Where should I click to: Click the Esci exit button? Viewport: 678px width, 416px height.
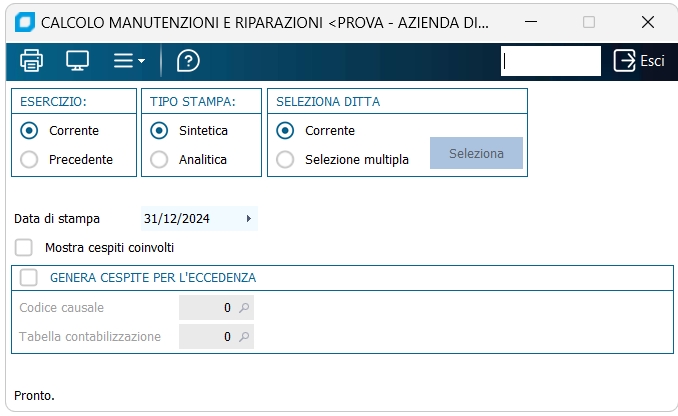coord(639,61)
